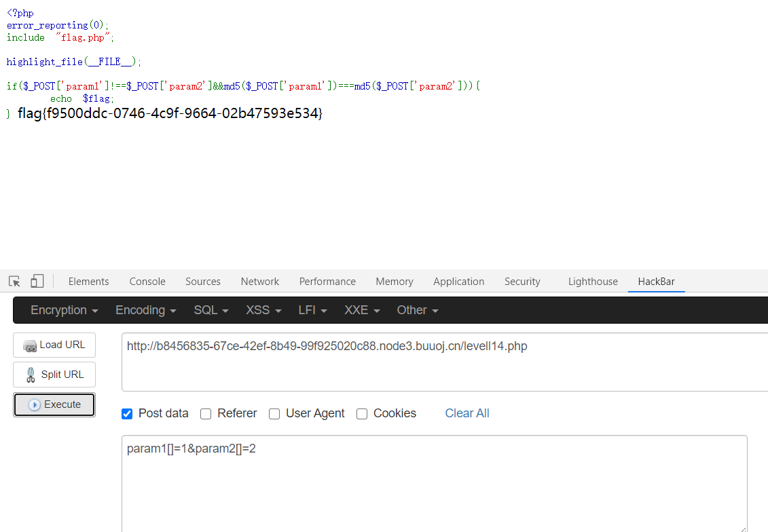
Task: Click the scissors icon on Split URL
Action: point(29,374)
